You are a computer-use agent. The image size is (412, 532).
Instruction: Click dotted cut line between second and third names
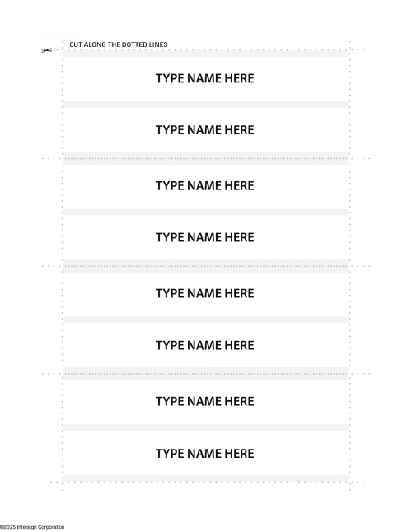pyautogui.click(x=206, y=158)
